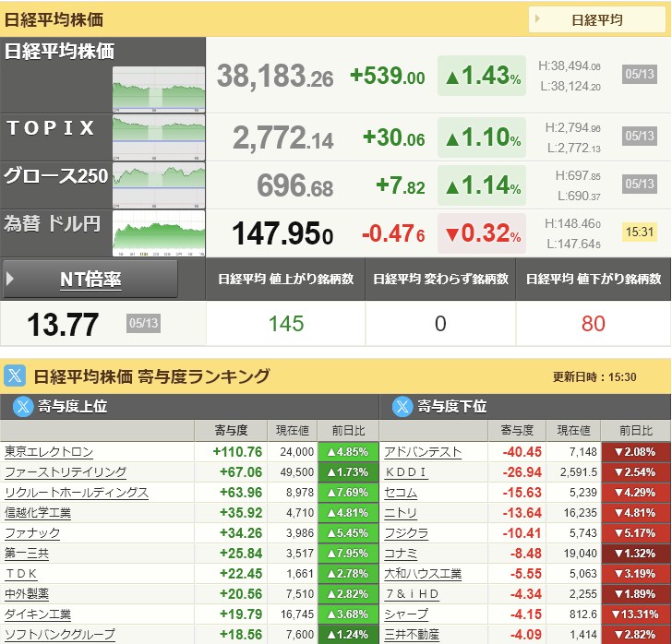Click the X share icon next to 寄与度下位
This screenshot has width=672, height=644.
tap(402, 406)
